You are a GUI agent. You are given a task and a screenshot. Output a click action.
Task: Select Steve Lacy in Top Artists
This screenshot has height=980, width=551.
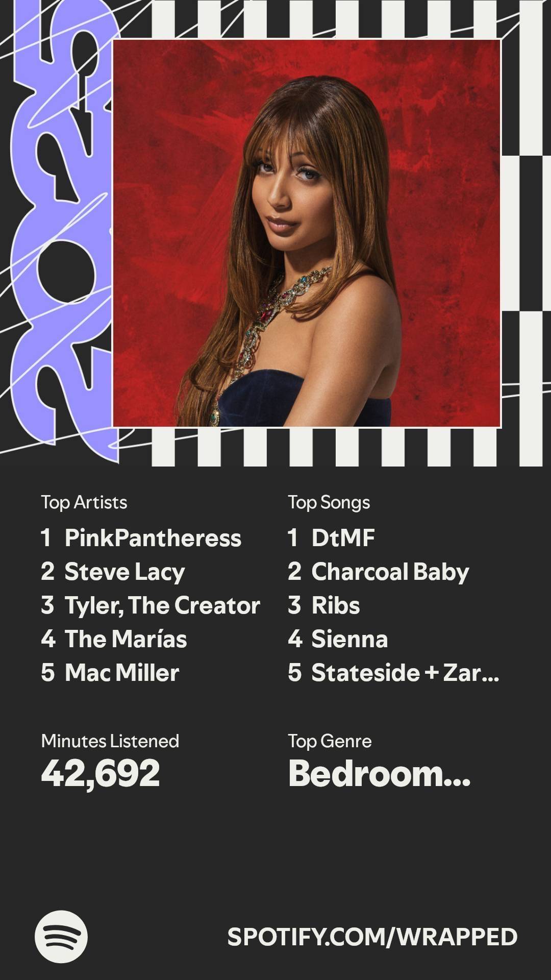[x=124, y=572]
